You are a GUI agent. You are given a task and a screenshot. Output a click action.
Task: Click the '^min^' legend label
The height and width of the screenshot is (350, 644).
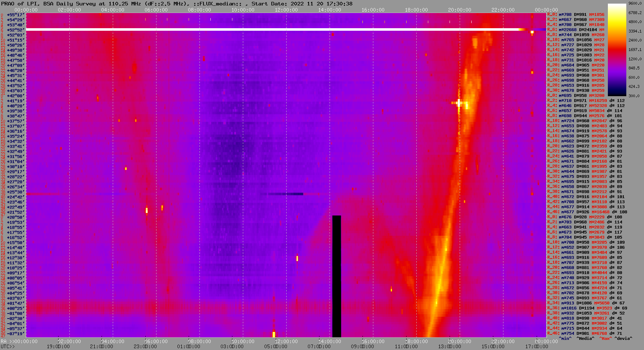pyautogui.click(x=565, y=338)
